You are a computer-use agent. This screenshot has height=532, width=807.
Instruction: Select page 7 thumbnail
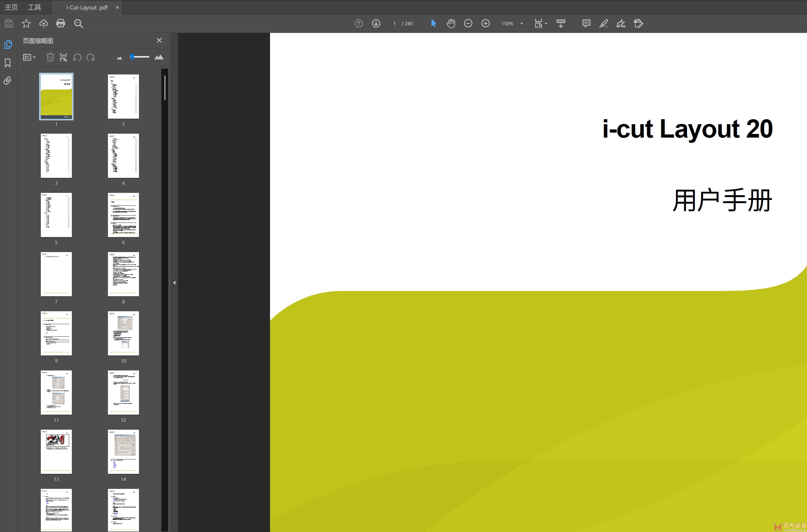[x=56, y=274]
